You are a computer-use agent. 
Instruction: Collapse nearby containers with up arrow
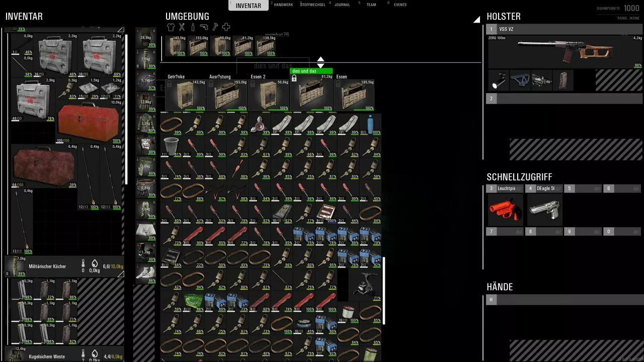(320, 59)
